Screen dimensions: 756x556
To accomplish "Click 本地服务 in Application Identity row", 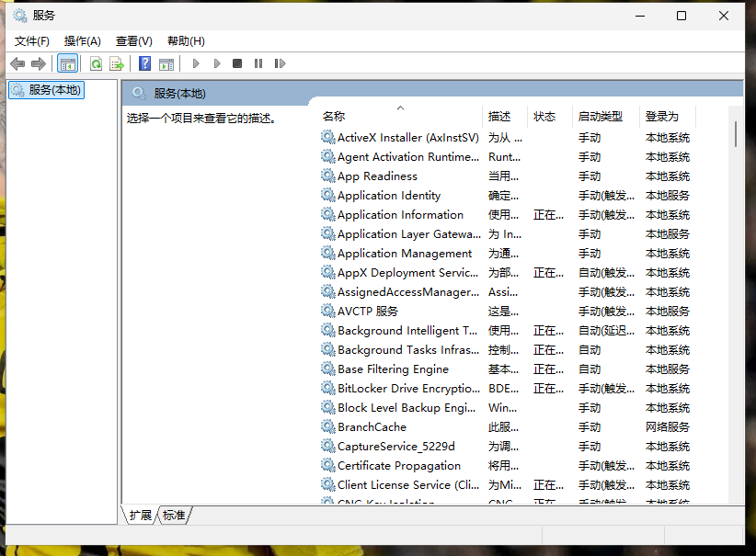I will pos(668,195).
